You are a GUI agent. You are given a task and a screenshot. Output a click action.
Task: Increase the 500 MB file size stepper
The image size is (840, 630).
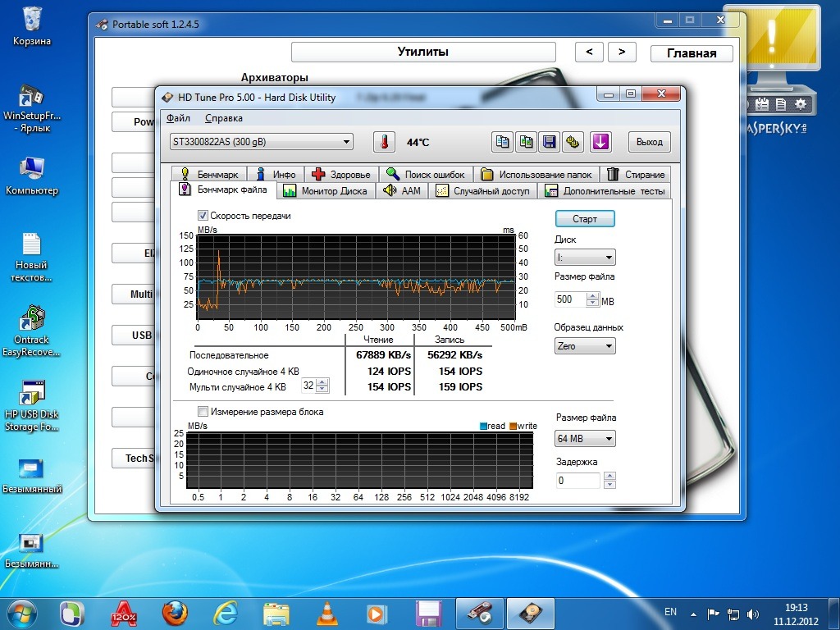[x=592, y=295]
